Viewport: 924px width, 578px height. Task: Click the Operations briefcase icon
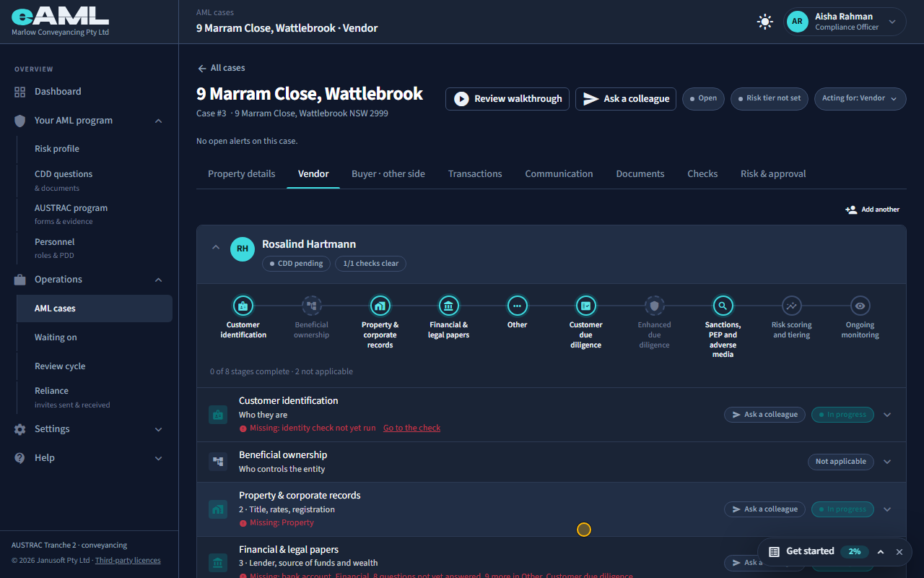click(20, 280)
